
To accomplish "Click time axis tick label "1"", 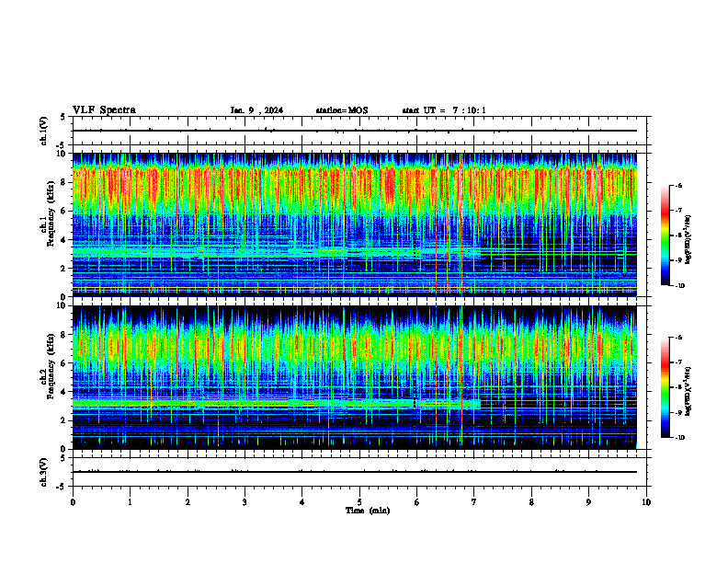I will pyautogui.click(x=130, y=502).
